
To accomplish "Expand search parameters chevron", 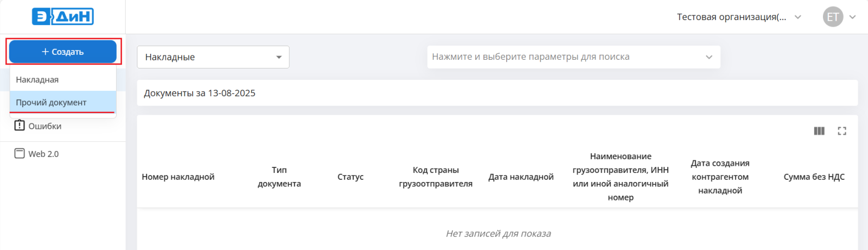I will point(709,57).
